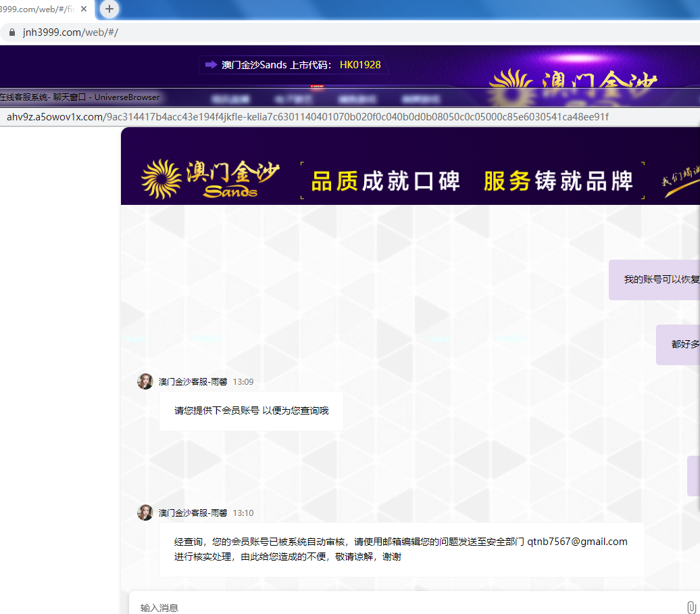Click the purple arrow icon beside 澳门金沙Sands
Image resolution: width=700 pixels, height=614 pixels.
(x=210, y=65)
